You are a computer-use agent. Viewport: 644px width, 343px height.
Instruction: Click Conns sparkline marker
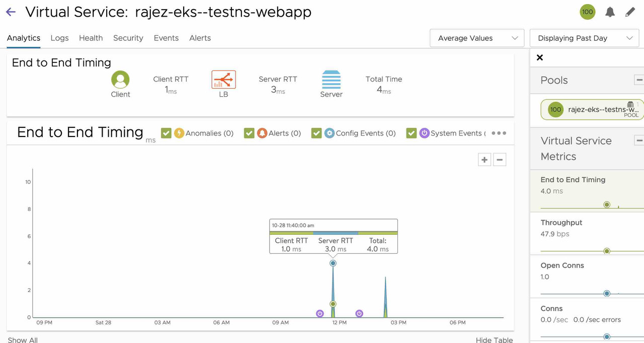point(607,336)
